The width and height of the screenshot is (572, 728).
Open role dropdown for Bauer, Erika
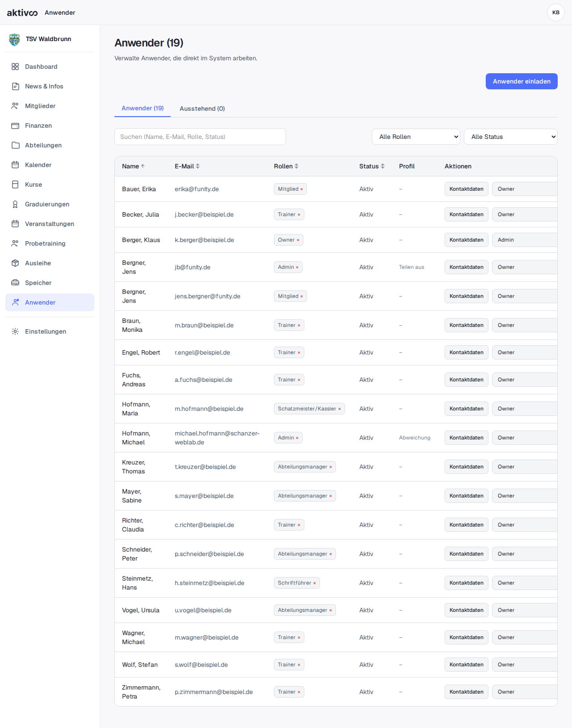(525, 189)
